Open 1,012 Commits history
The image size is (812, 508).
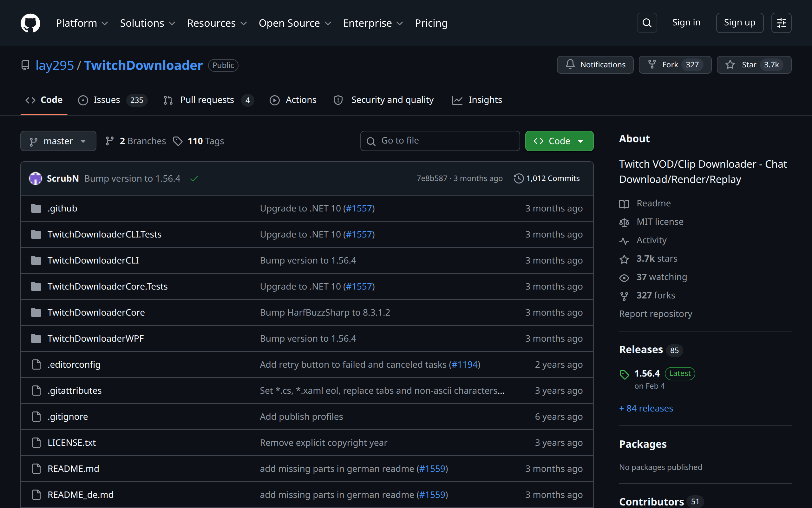[547, 178]
